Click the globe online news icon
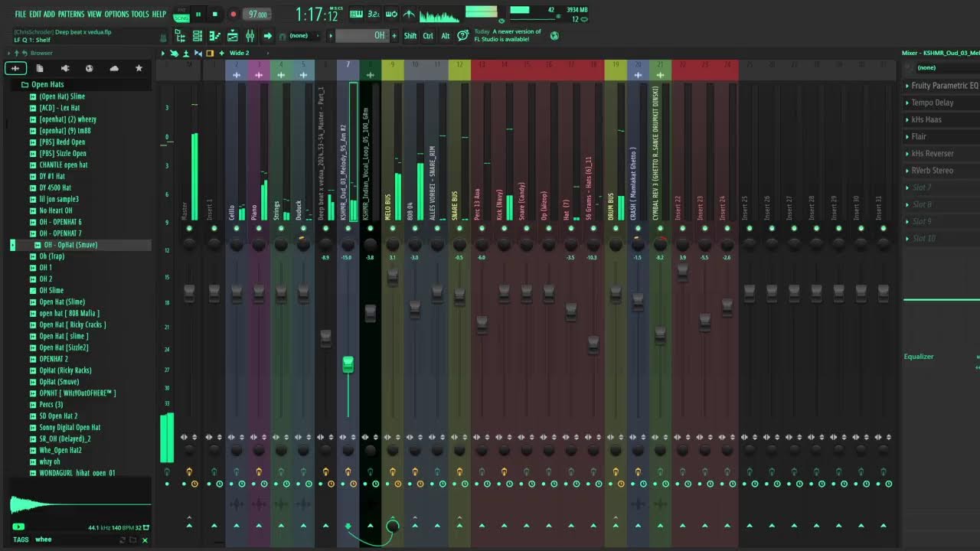980x551 pixels. [554, 35]
